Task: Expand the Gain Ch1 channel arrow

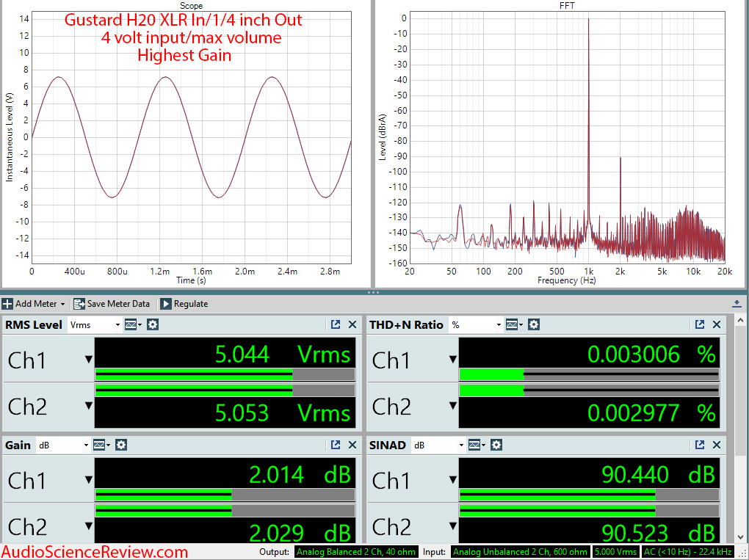Action: (x=89, y=480)
